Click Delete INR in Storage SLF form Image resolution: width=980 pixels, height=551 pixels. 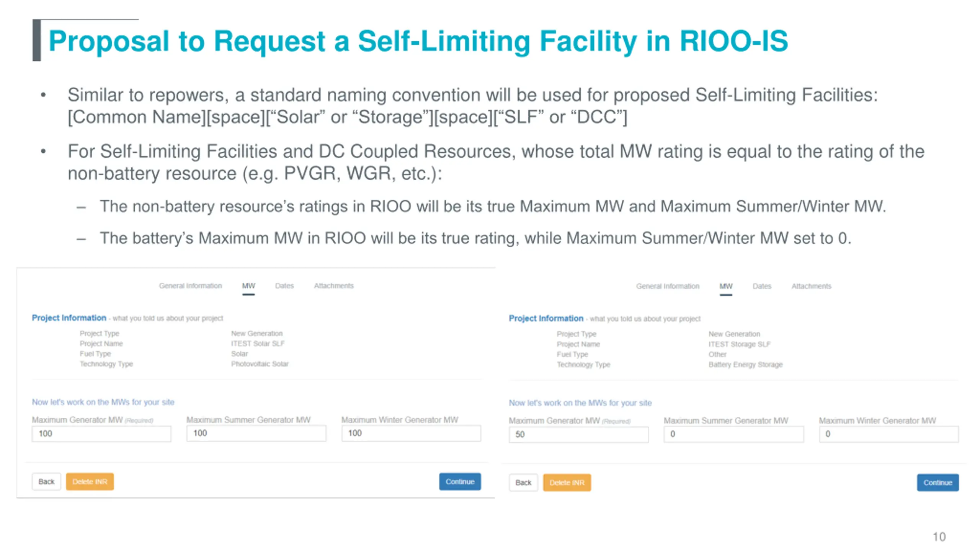click(x=567, y=483)
